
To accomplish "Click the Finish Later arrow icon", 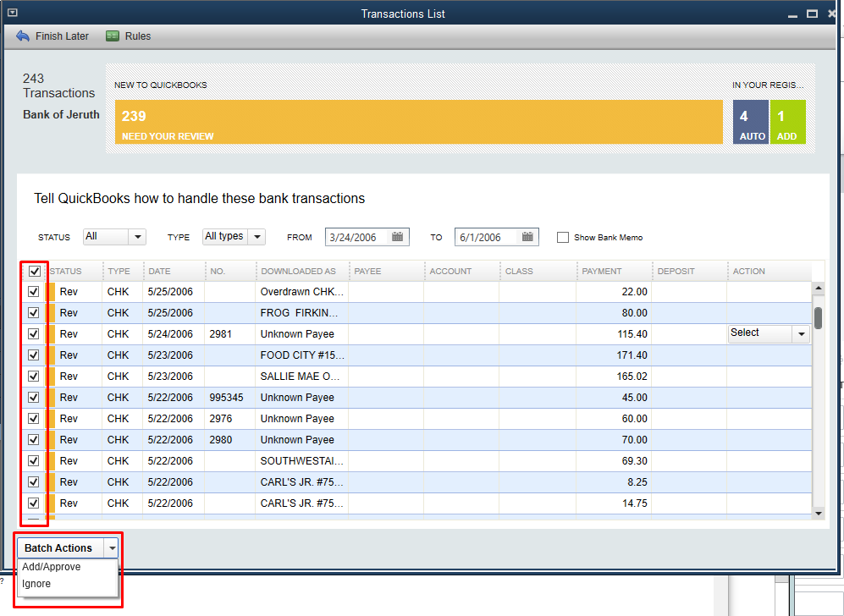I will click(23, 36).
